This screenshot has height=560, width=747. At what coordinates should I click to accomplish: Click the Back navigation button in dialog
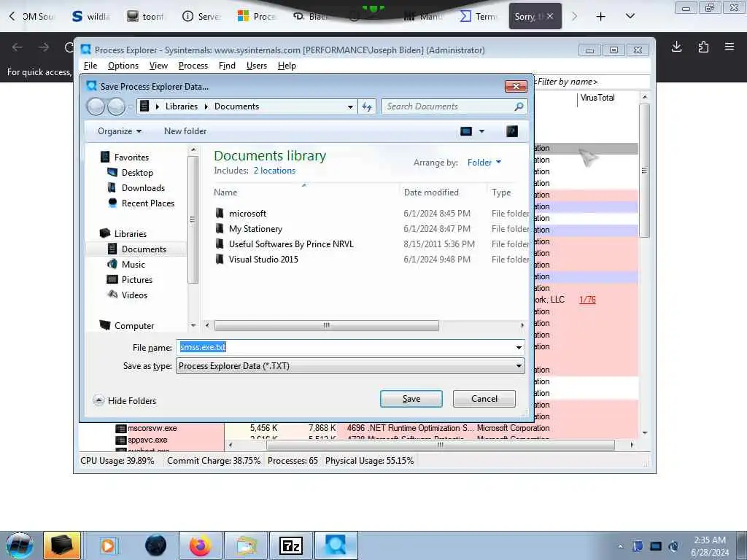tap(96, 106)
